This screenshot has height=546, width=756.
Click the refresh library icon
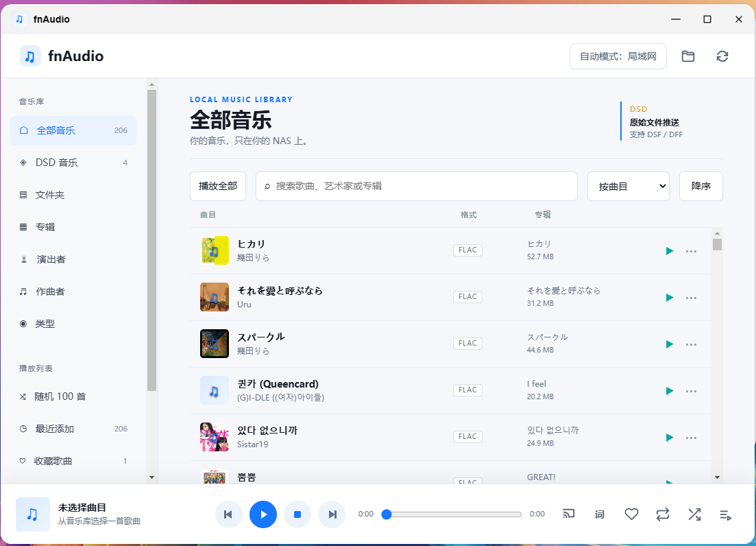tap(722, 56)
